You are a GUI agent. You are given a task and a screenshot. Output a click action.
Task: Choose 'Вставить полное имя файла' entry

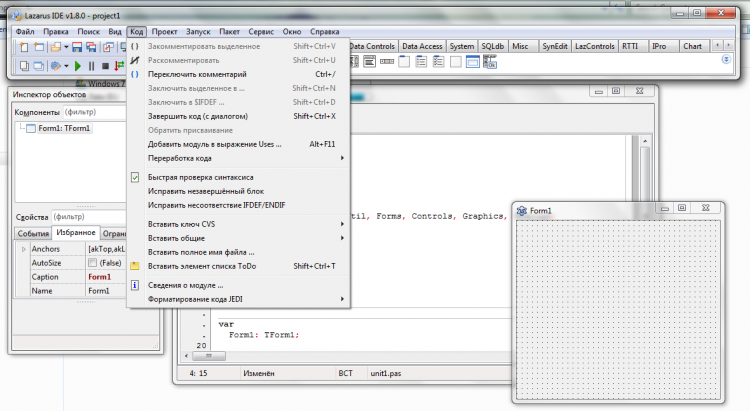tap(238, 252)
